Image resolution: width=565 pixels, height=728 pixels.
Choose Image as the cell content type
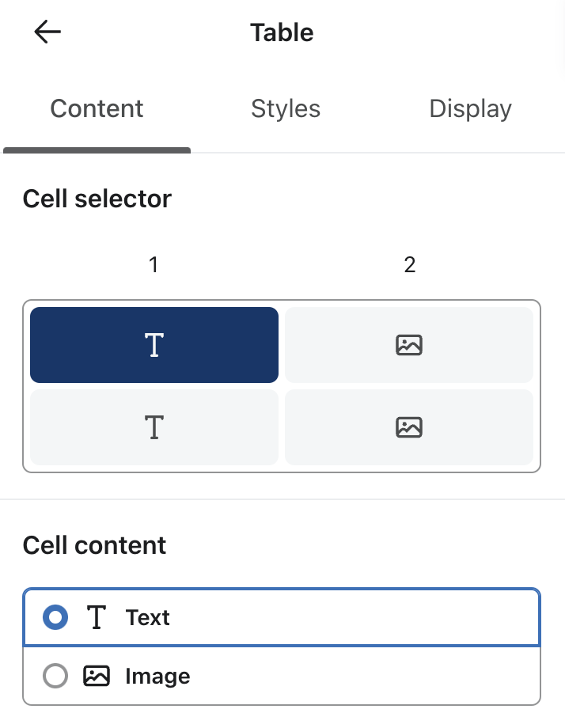coord(156,676)
